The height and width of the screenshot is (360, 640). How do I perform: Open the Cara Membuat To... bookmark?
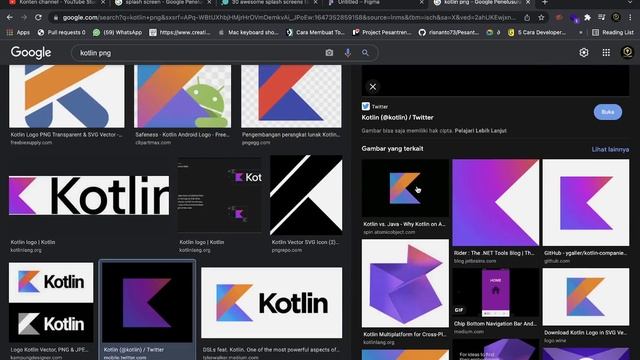[x=316, y=32]
